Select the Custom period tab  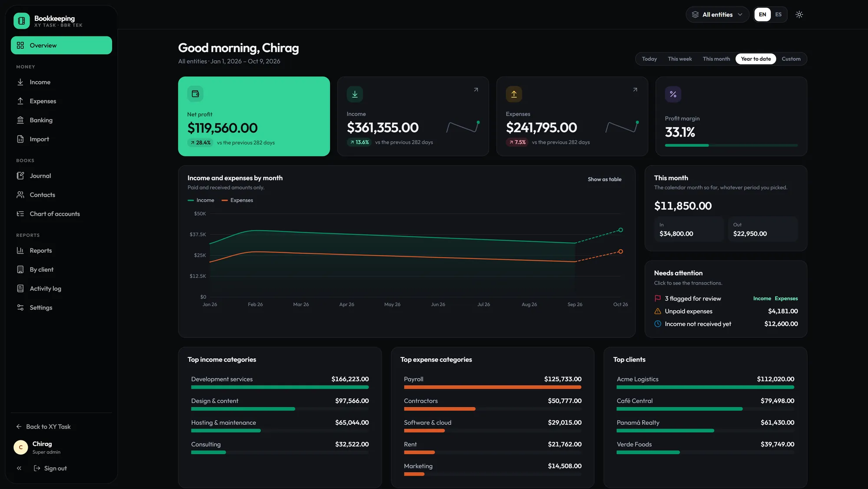pos(791,59)
